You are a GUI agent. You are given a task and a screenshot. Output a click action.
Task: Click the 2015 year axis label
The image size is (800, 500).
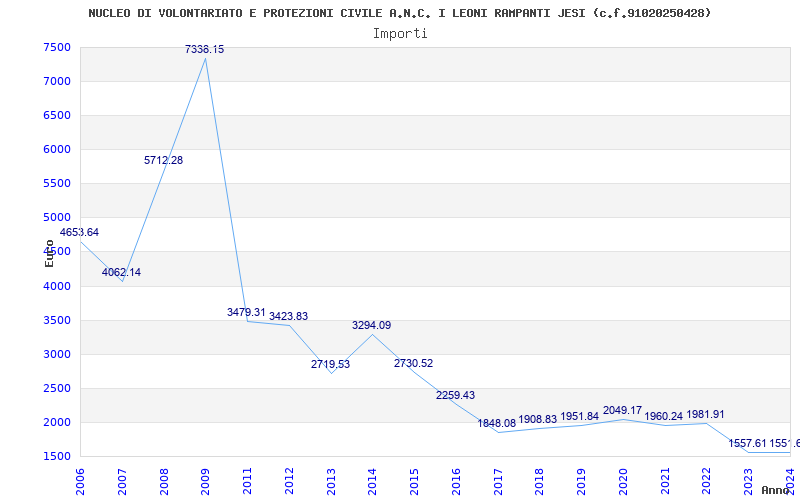click(414, 482)
